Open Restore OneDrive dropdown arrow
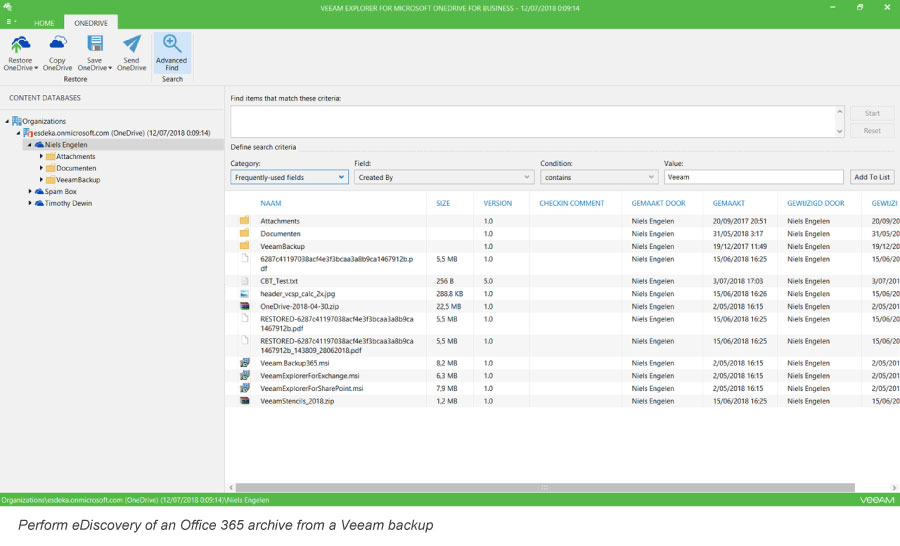Image resolution: width=900 pixels, height=546 pixels. [36, 68]
